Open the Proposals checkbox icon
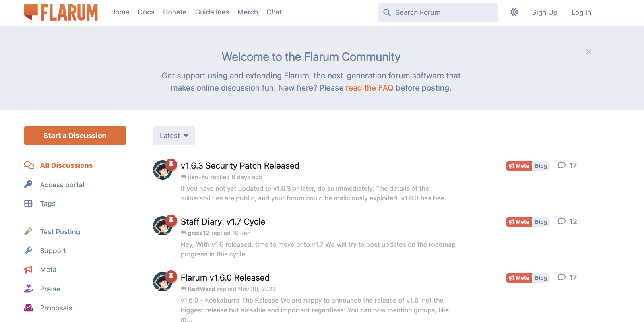Screen dimensions: 644x322 pos(28,308)
